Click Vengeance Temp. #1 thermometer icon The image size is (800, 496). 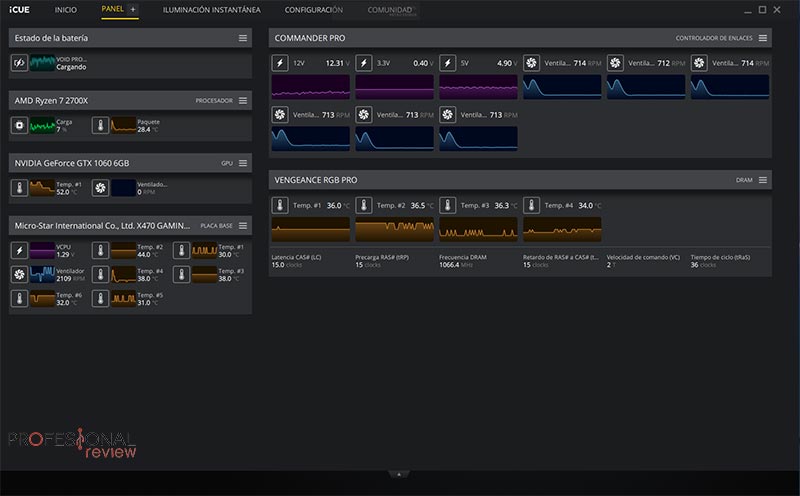[280, 205]
